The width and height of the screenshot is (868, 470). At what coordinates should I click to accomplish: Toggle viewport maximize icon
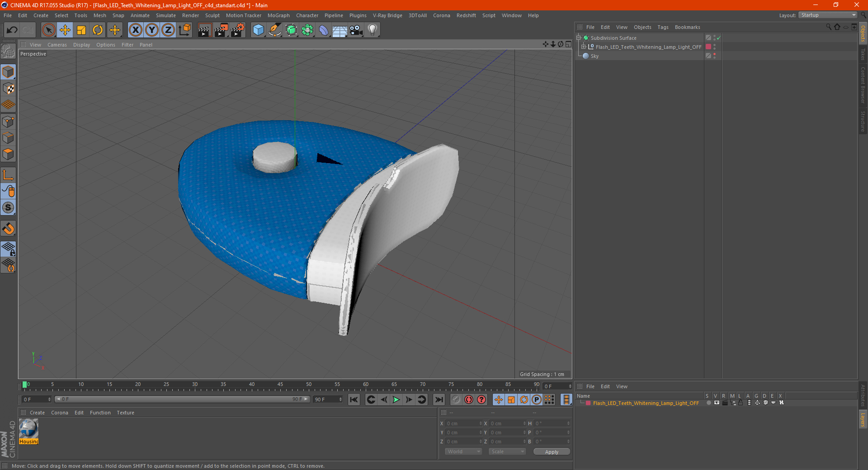point(568,44)
